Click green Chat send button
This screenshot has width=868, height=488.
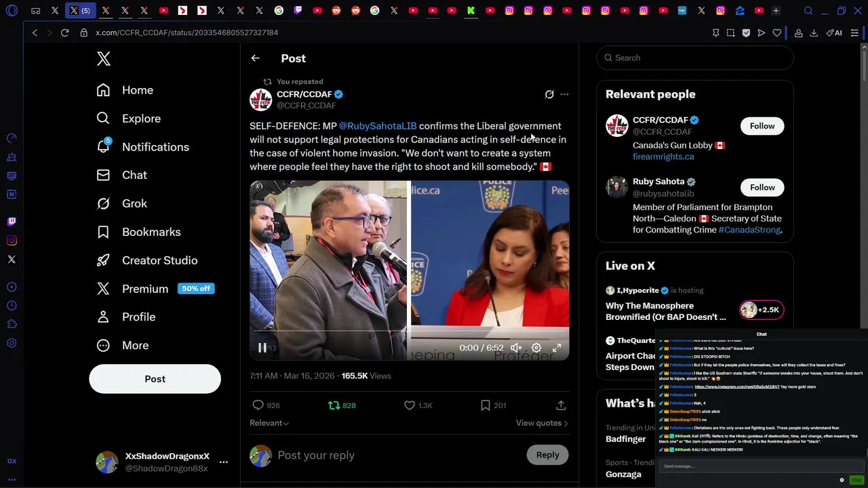click(x=856, y=480)
